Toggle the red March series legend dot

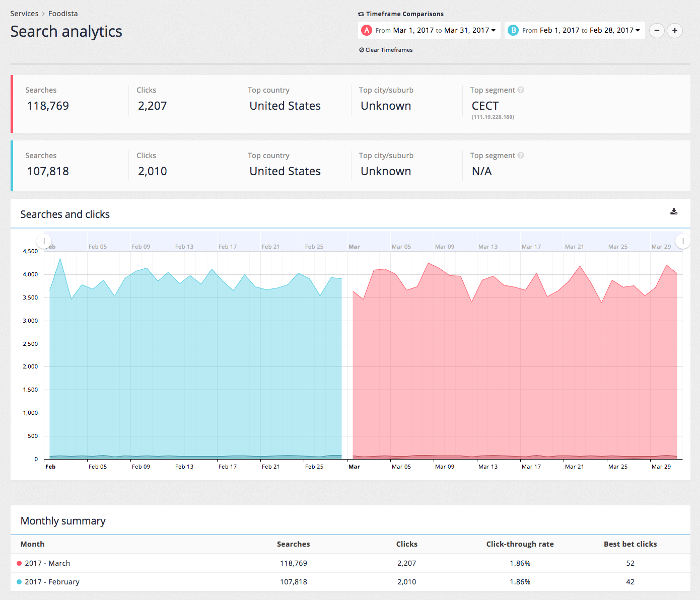(x=19, y=563)
